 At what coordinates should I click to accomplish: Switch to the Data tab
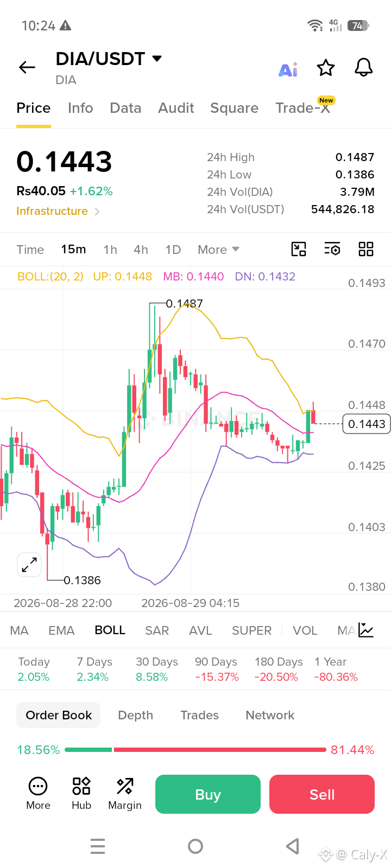(x=125, y=108)
